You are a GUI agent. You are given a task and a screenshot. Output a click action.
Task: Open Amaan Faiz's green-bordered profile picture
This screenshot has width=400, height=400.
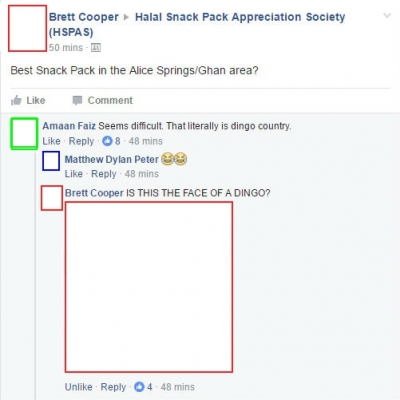(24, 133)
